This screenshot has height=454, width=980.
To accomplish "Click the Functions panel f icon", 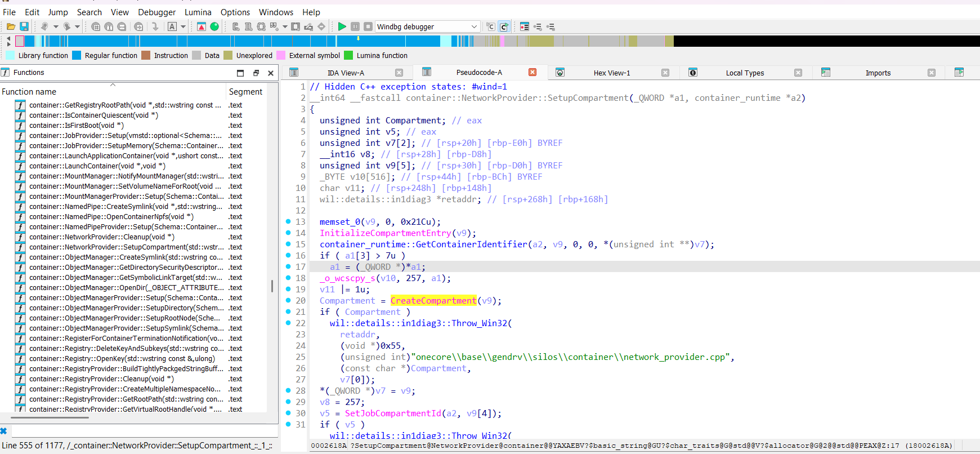I will tap(6, 73).
